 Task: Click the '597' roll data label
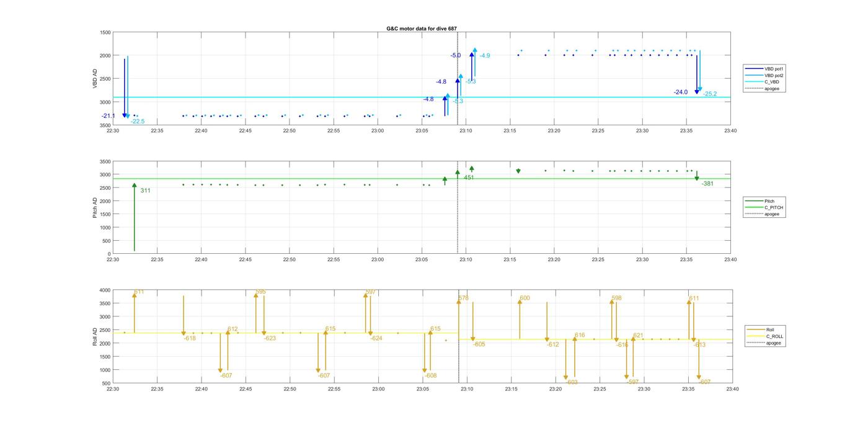point(371,292)
